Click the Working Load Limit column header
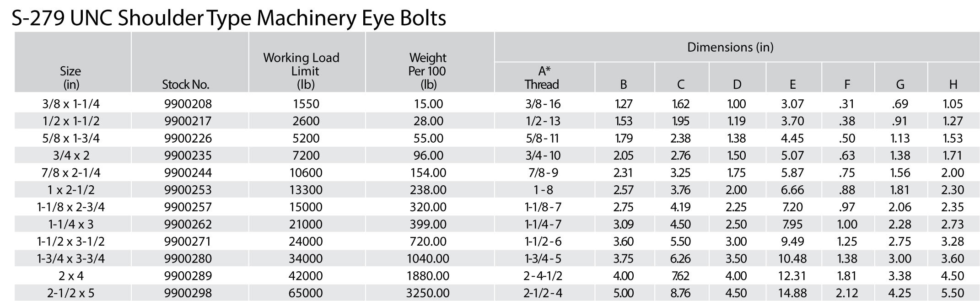This screenshot has height=301, width=980. 302,71
